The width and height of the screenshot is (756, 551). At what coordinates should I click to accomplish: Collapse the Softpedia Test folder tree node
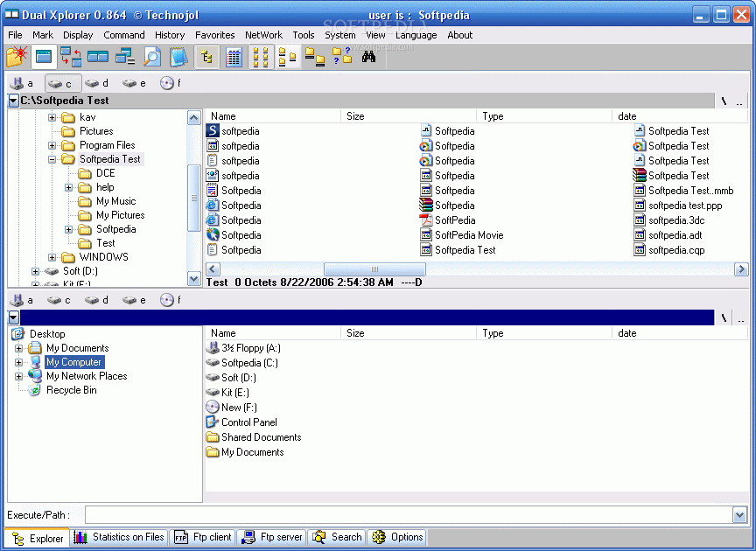click(52, 159)
